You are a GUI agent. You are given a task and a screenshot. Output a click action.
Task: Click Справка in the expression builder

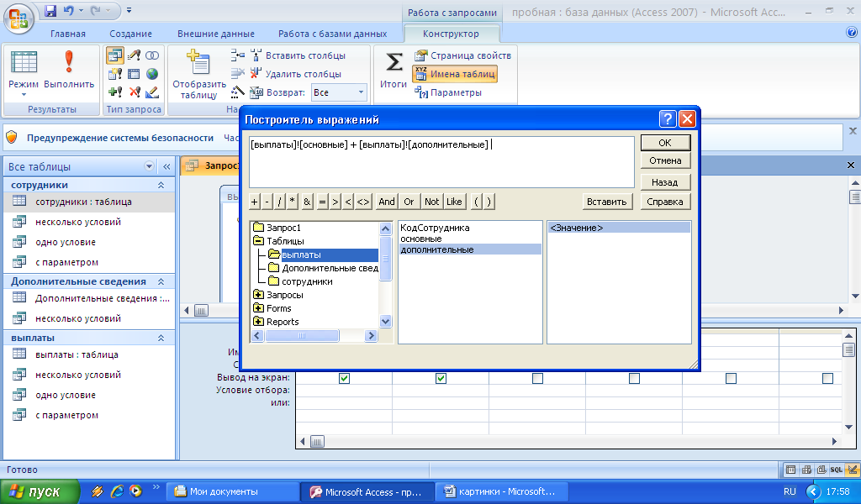click(x=665, y=202)
